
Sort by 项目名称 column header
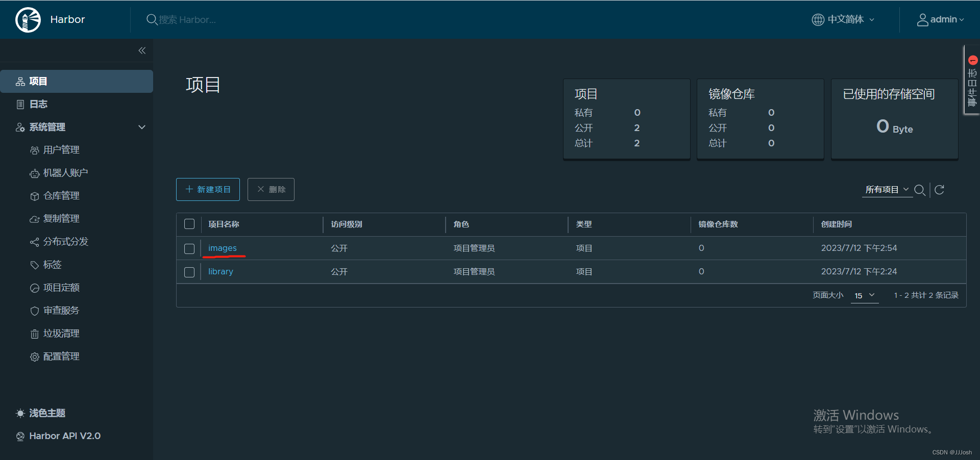(224, 224)
